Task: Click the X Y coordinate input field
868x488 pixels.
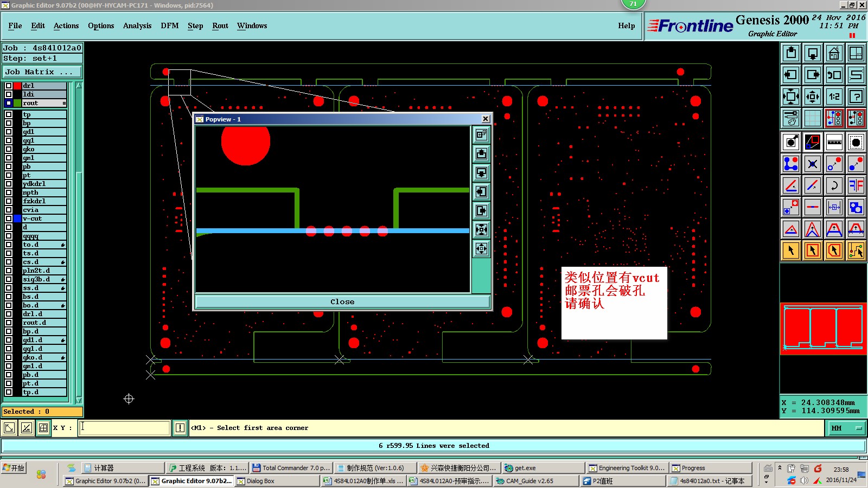Action: tap(124, 428)
